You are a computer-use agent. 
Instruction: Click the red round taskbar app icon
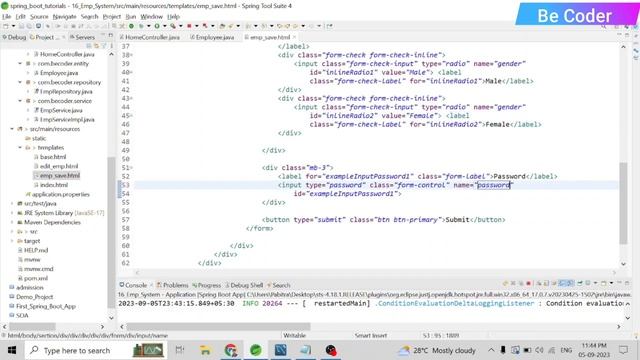coord(331,350)
